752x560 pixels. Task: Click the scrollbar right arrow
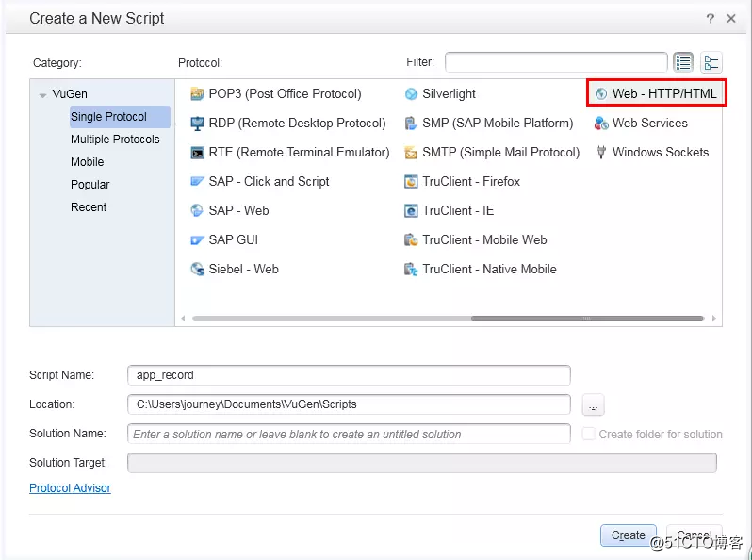[714, 318]
